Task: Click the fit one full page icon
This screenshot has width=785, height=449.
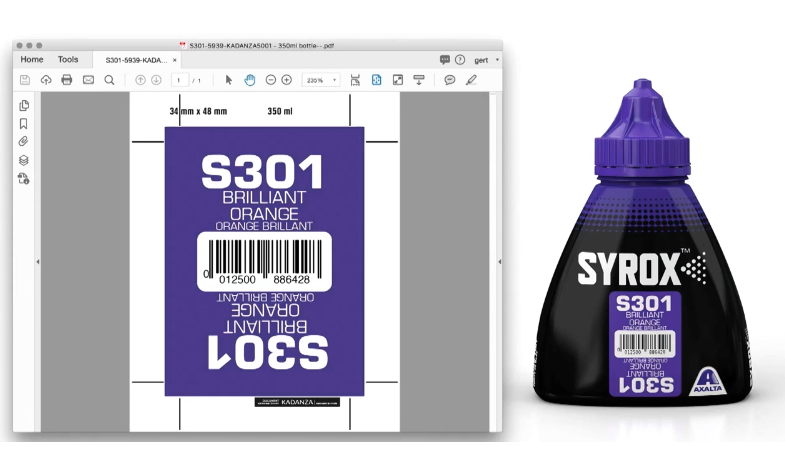Action: tap(376, 80)
